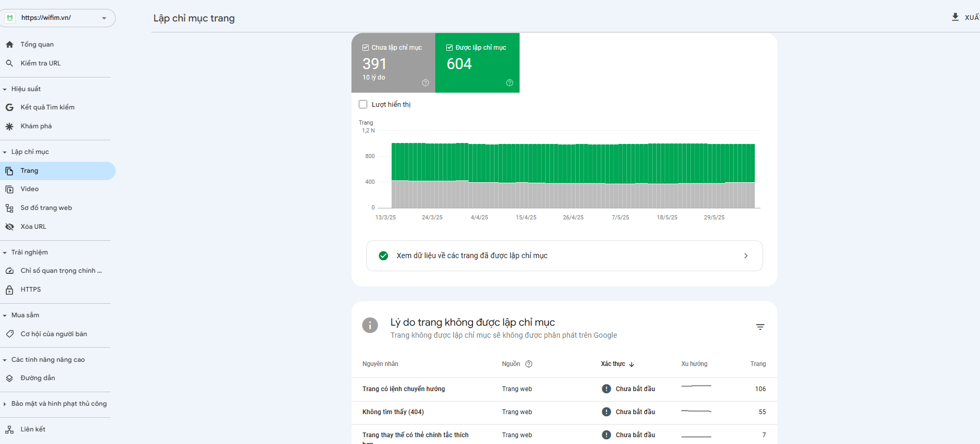Click help icon on Chưa lập chỉ mục card
This screenshot has width=980, height=444.
pyautogui.click(x=425, y=83)
